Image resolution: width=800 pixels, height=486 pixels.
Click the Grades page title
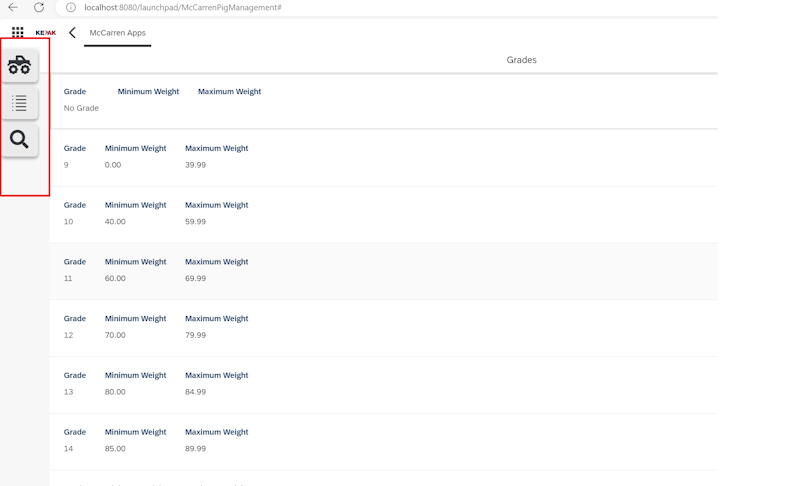[x=521, y=60]
